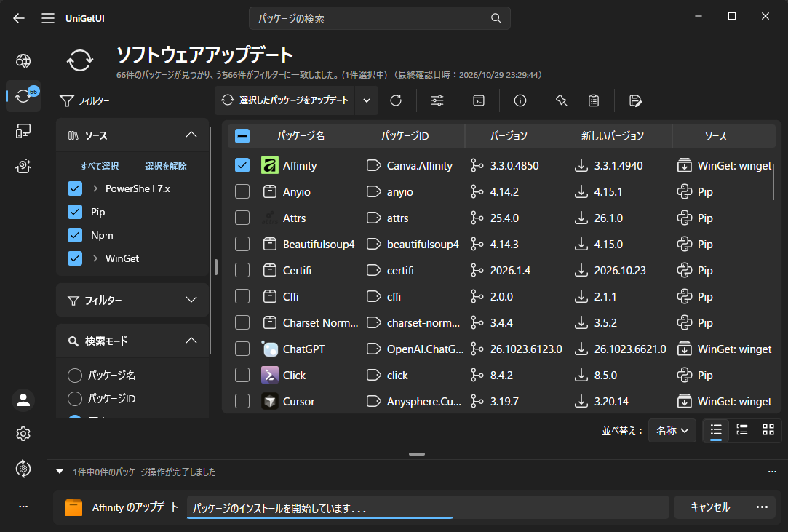
Task: Click すべて選択 link
Action: 100,167
